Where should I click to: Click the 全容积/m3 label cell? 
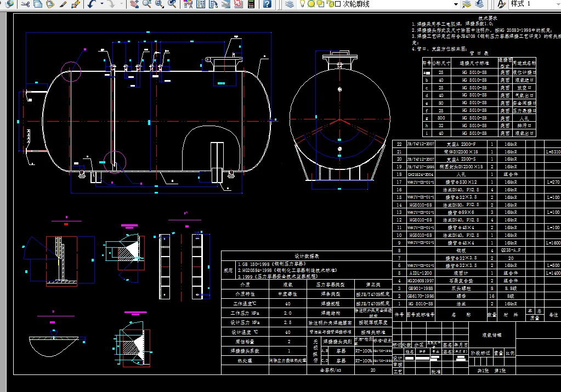330,370
